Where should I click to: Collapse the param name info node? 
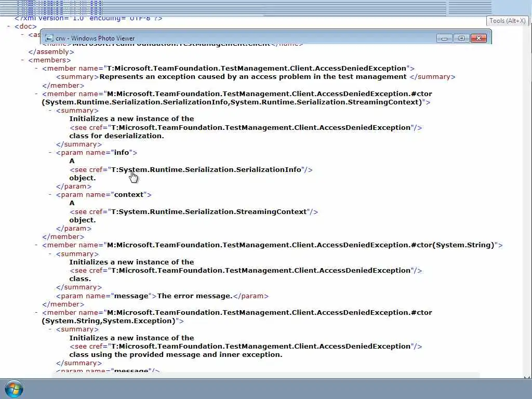tap(50, 153)
